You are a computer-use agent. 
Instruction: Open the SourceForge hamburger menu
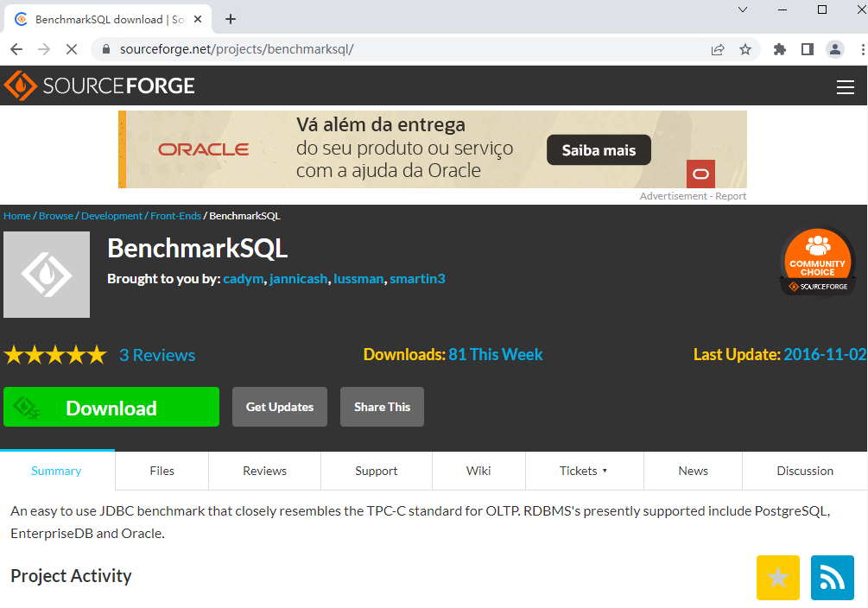(845, 85)
